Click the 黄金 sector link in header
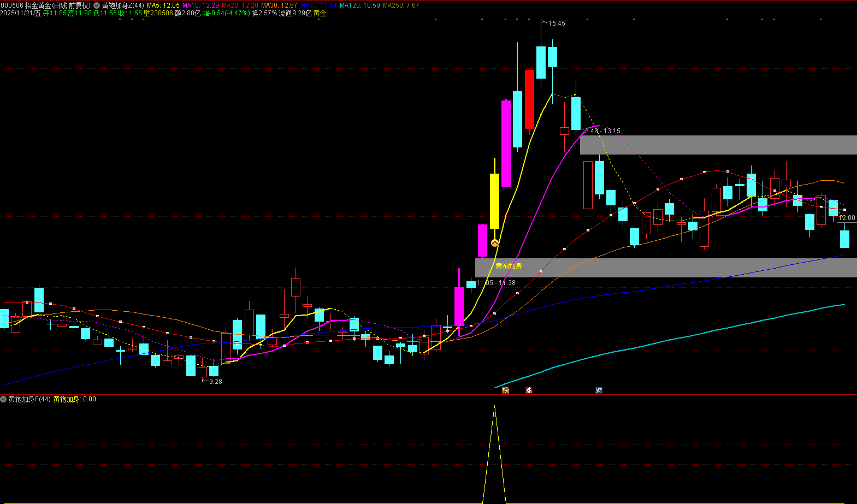Image resolution: width=857 pixels, height=504 pixels. pos(320,13)
